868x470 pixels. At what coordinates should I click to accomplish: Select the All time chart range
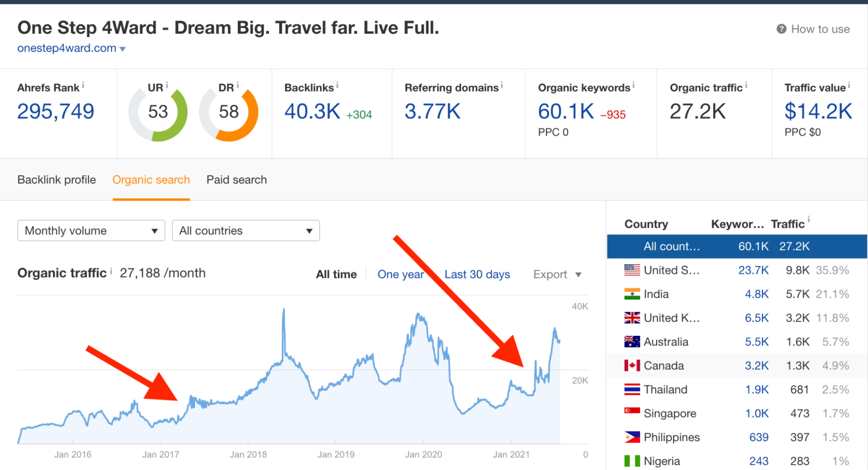336,274
